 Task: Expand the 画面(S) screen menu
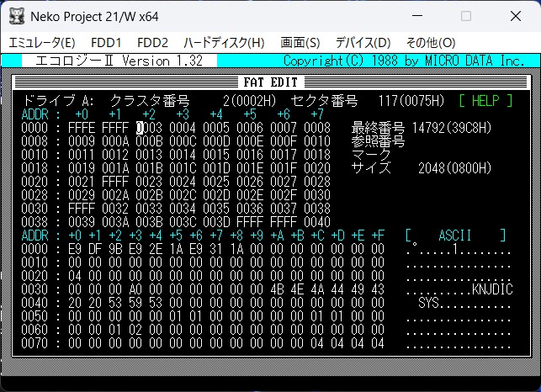click(x=300, y=42)
